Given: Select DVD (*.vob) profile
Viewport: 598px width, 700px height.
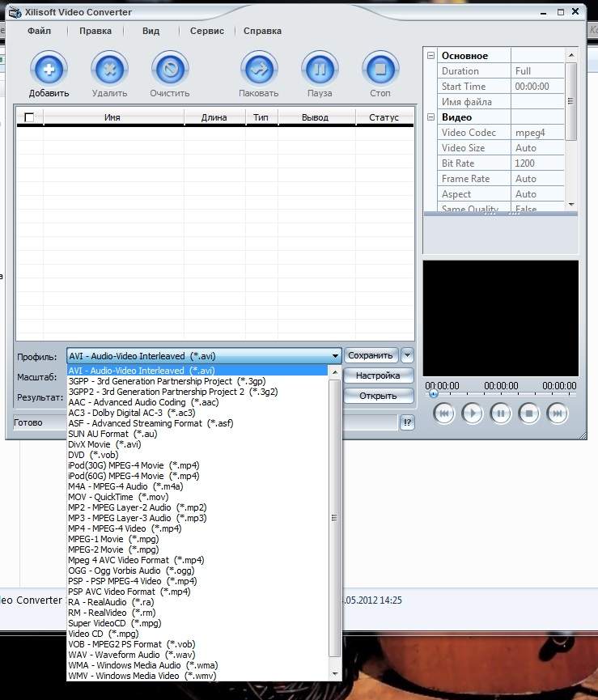Looking at the screenshot, I should coord(197,455).
